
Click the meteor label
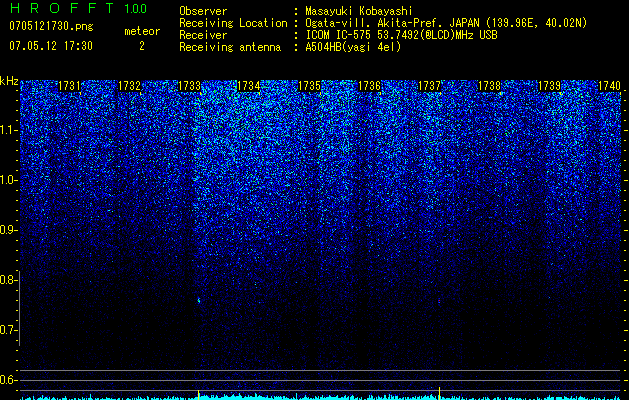pyautogui.click(x=142, y=31)
